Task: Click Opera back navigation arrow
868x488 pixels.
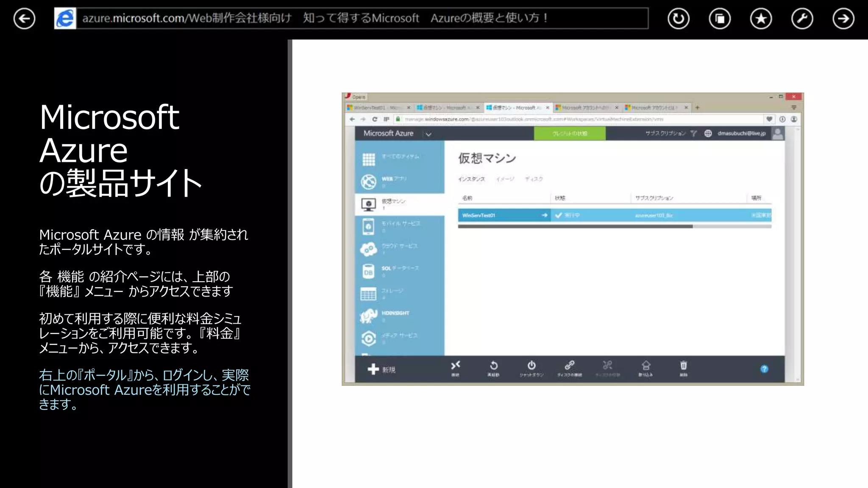Action: (x=352, y=119)
